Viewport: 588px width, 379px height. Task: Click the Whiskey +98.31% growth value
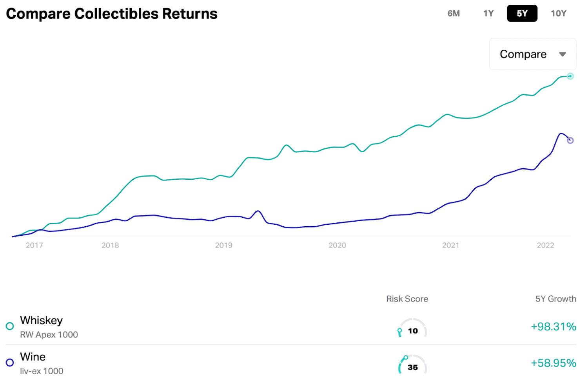553,327
